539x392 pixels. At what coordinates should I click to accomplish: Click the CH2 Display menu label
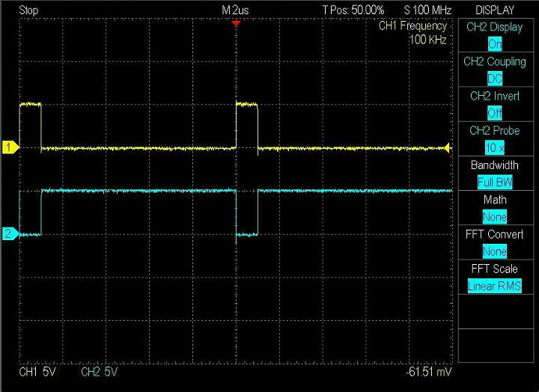pos(494,27)
